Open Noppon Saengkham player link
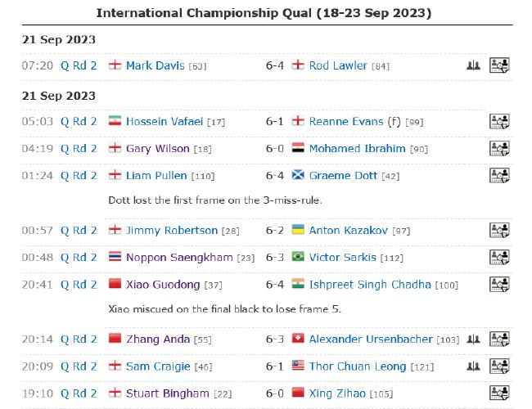The height and width of the screenshot is (409, 532). [179, 258]
